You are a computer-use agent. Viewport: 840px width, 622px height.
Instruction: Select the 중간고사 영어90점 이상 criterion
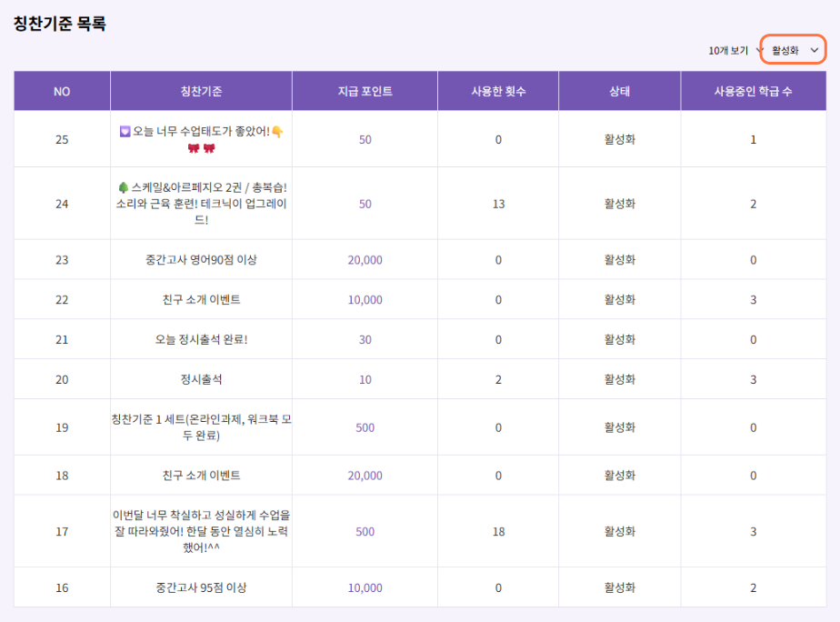point(201,260)
